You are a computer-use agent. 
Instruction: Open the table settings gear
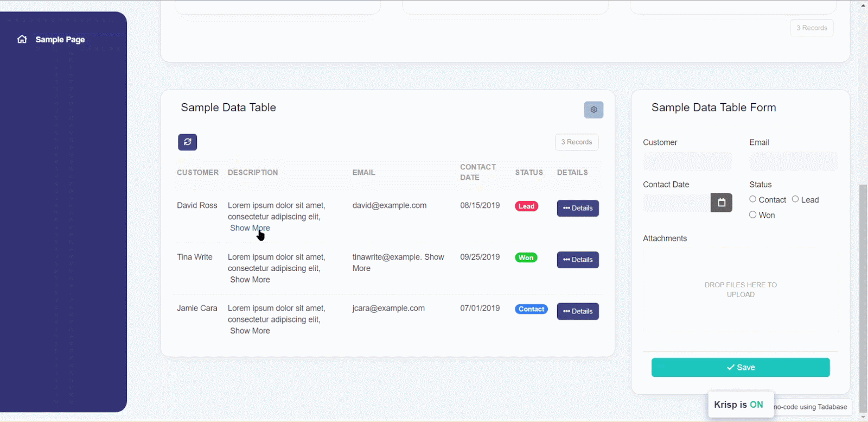tap(593, 110)
